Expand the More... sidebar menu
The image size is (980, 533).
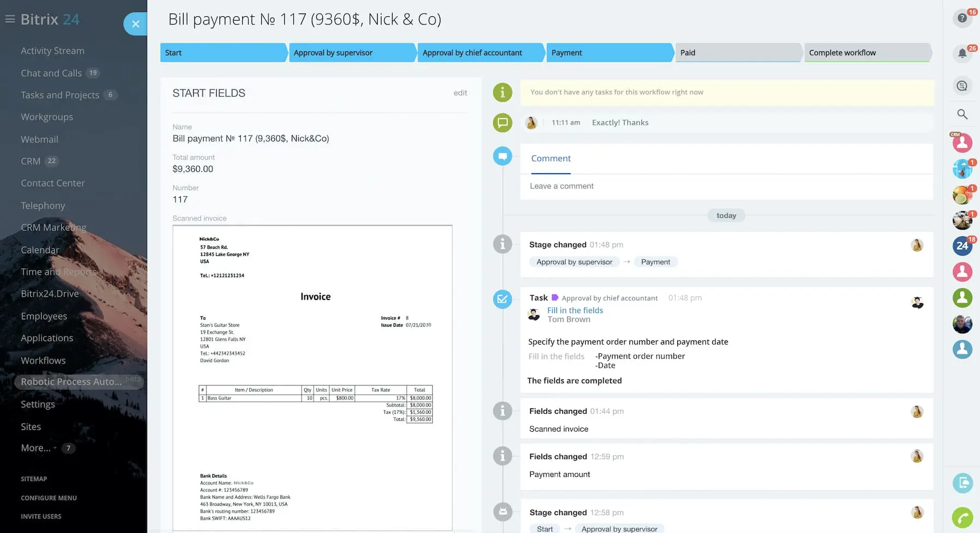pyautogui.click(x=36, y=448)
